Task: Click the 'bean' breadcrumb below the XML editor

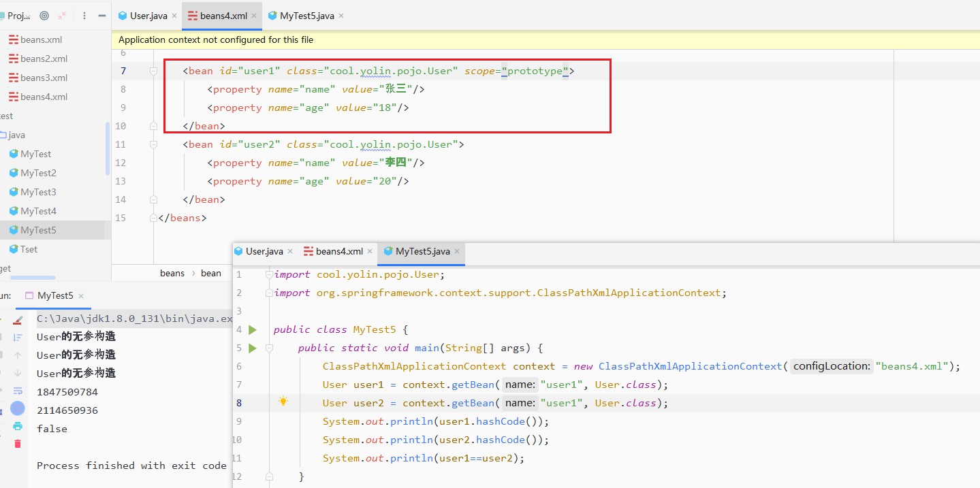Action: (x=211, y=273)
